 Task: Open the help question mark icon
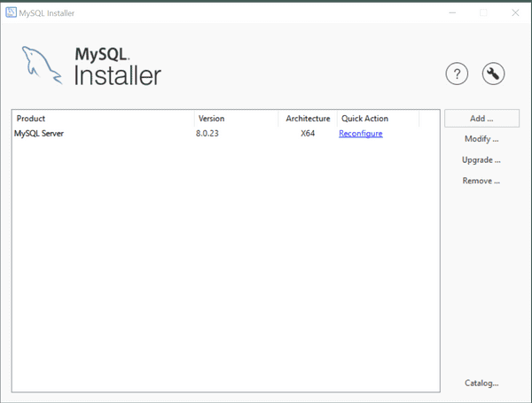[x=456, y=74]
